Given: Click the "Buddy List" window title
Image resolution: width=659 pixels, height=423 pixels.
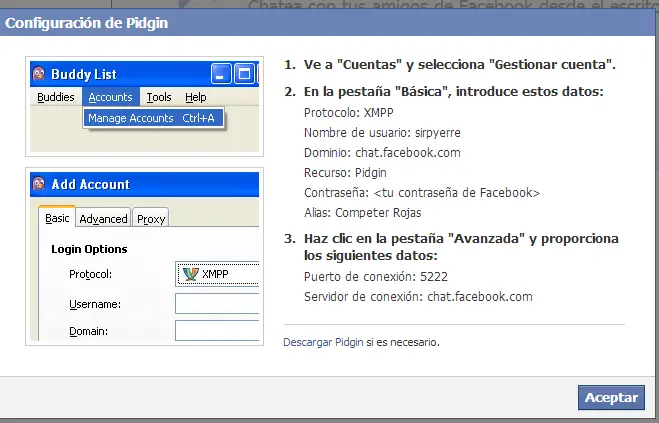Looking at the screenshot, I should tap(84, 74).
